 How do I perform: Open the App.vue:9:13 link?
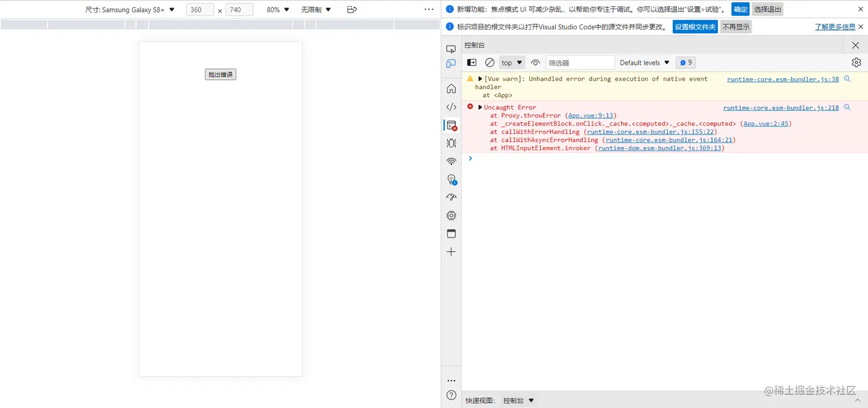(591, 116)
